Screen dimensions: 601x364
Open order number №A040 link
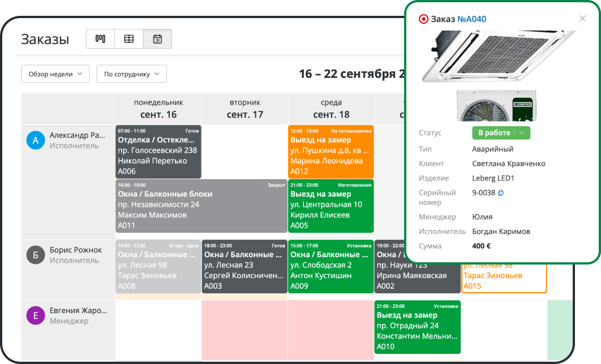click(471, 19)
